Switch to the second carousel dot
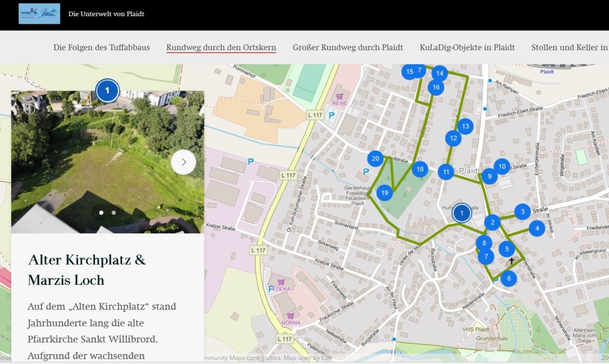 (114, 212)
